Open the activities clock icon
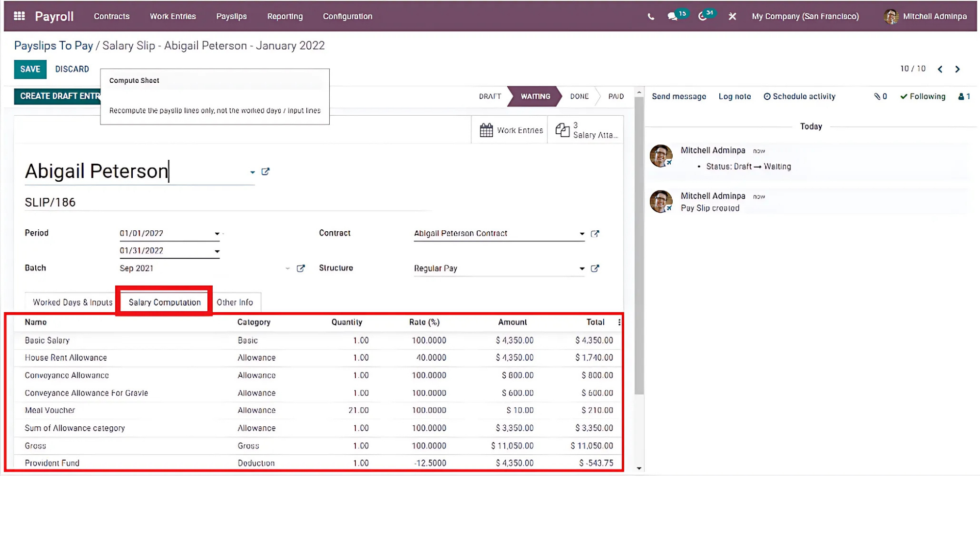The width and height of the screenshot is (980, 539). 703,16
